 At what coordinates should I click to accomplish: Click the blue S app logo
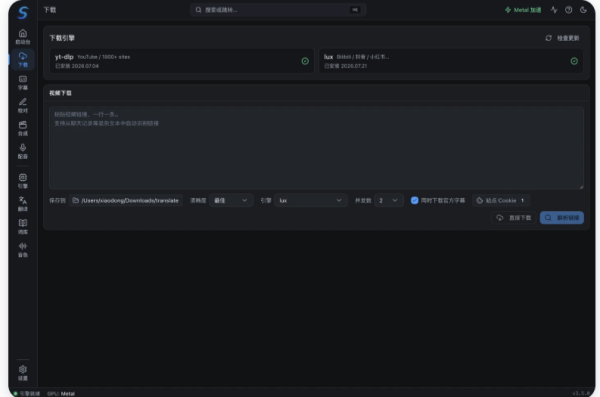coord(23,12)
